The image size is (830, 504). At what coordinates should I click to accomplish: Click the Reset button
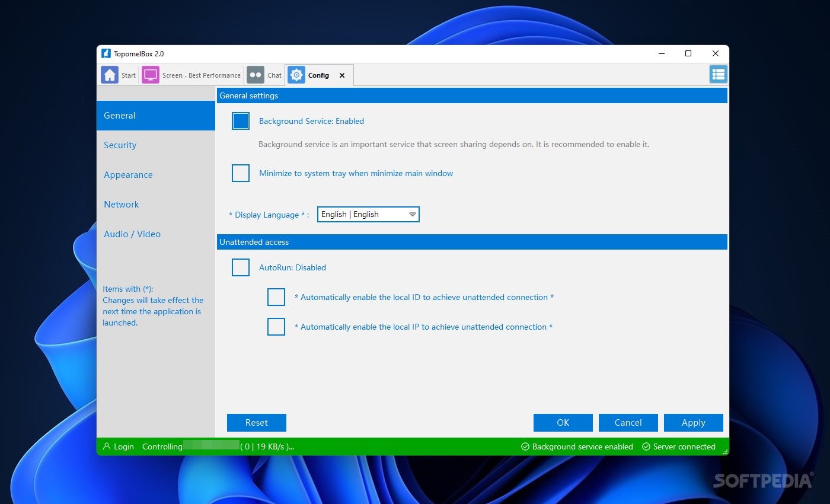tap(257, 423)
